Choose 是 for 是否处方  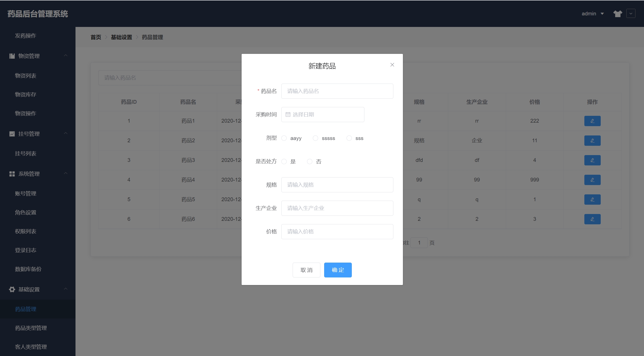pos(284,162)
